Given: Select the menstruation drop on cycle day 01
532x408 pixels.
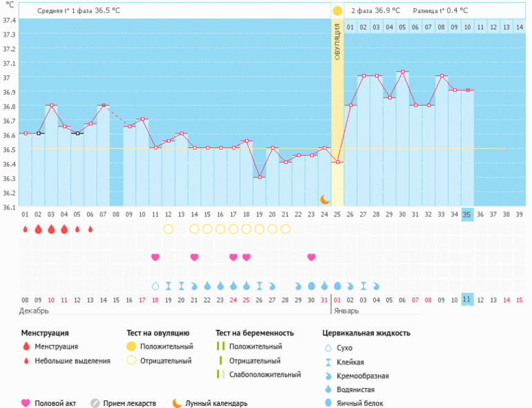Looking at the screenshot, I should click(x=25, y=229).
